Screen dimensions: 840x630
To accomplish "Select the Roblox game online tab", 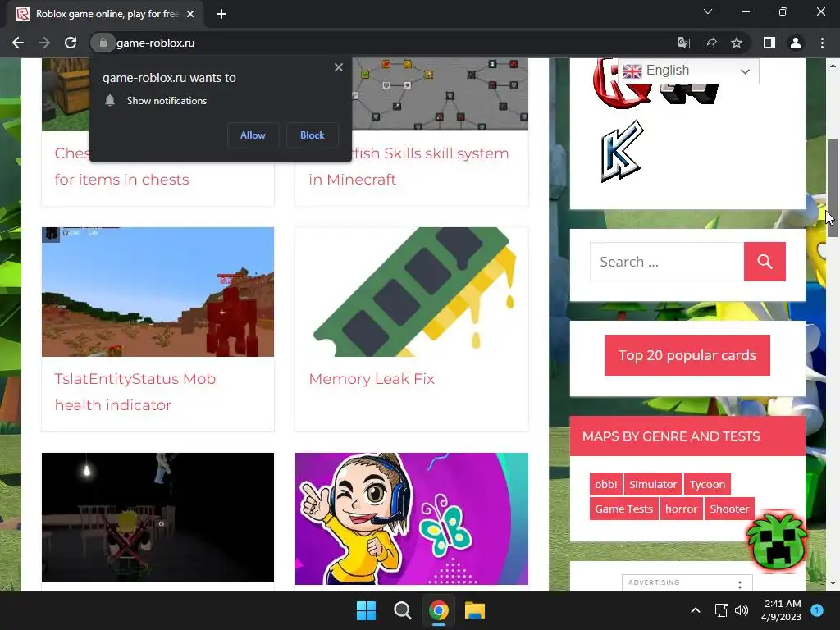I will 105,14.
